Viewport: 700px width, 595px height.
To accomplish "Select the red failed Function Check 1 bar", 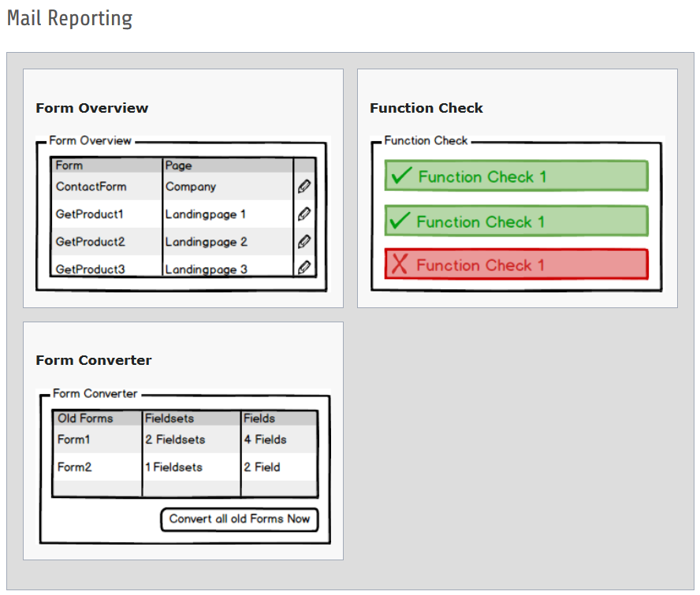I will (x=516, y=265).
